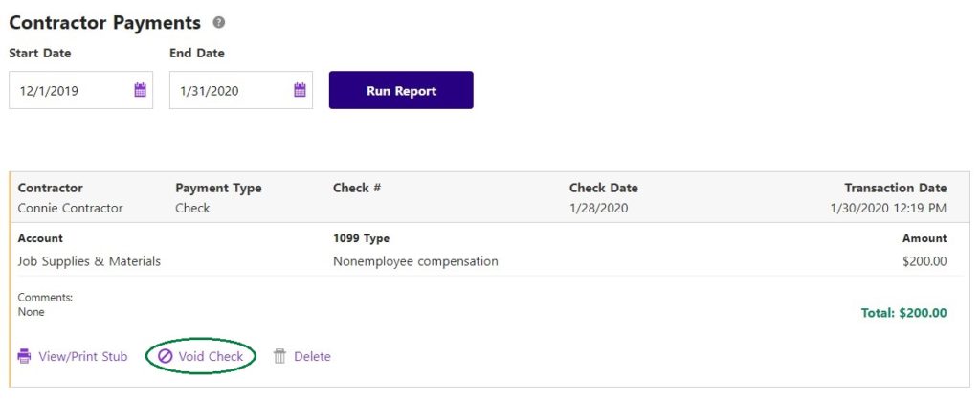
Task: Focus the Start Date input field
Action: click(69, 91)
